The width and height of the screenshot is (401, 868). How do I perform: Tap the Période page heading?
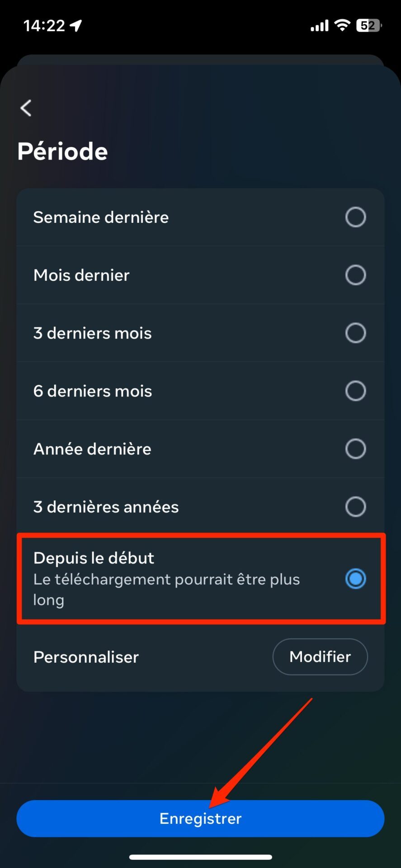(62, 151)
